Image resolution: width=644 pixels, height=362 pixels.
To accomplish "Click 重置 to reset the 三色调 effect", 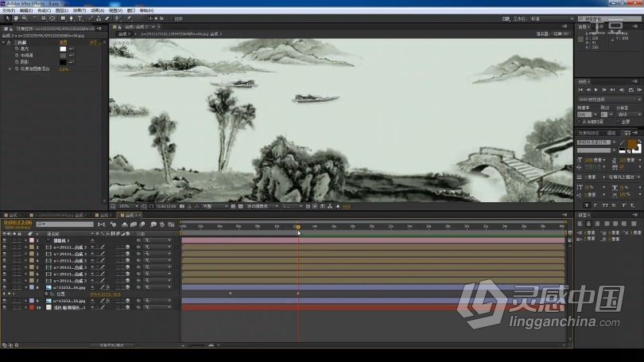I will (63, 42).
